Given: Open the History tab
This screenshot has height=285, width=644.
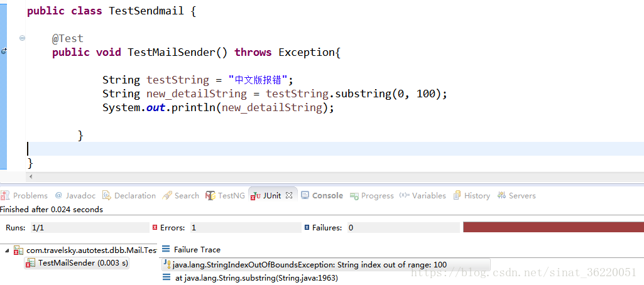Looking at the screenshot, I should tap(471, 196).
